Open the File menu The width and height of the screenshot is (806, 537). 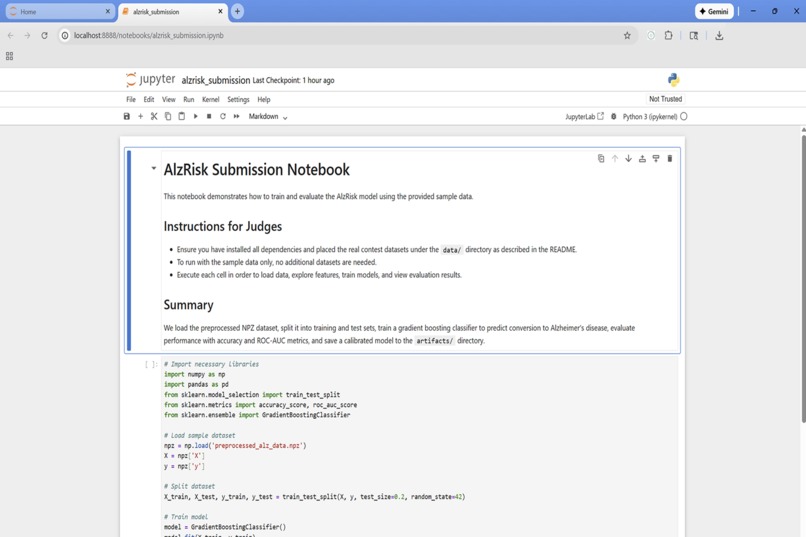131,100
